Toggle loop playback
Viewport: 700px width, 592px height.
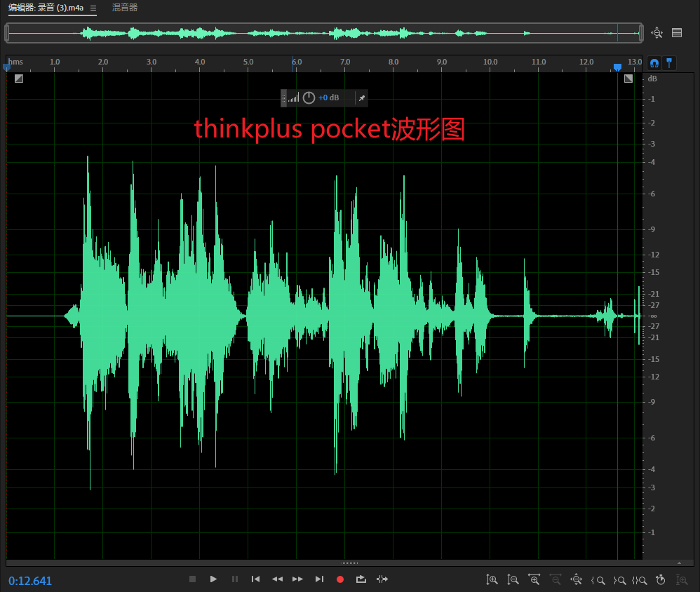coord(361,579)
